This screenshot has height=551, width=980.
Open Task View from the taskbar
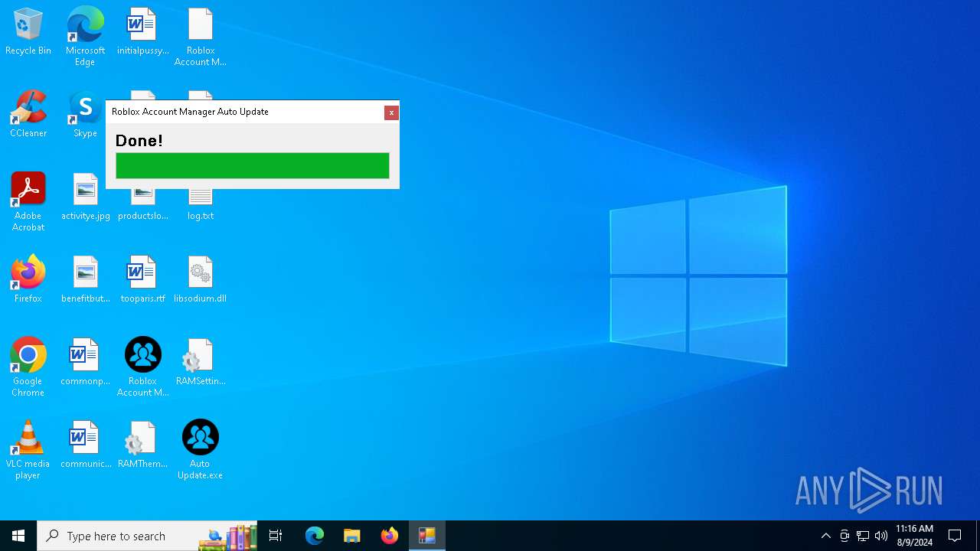(276, 536)
